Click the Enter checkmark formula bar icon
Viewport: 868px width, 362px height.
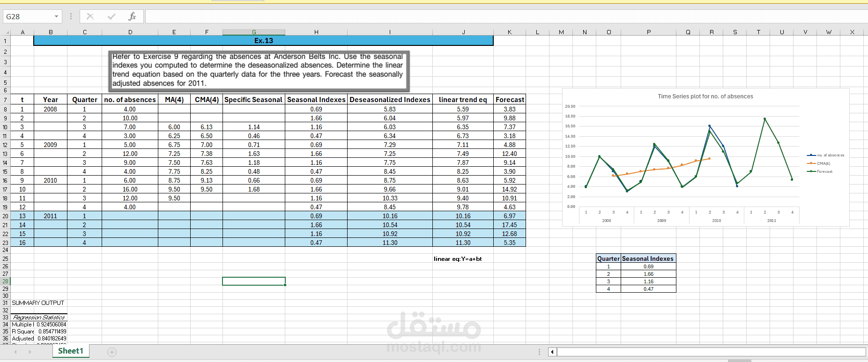[x=111, y=16]
